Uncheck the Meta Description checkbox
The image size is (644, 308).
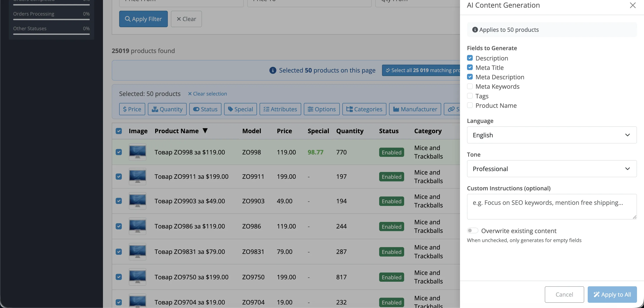point(470,77)
